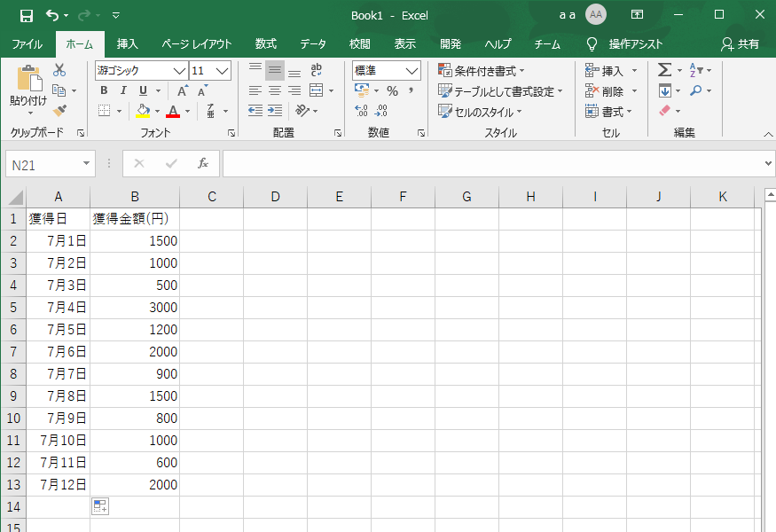Screen dimensions: 776x532
Task: Click the Undo arrow icon
Action: tap(52, 15)
